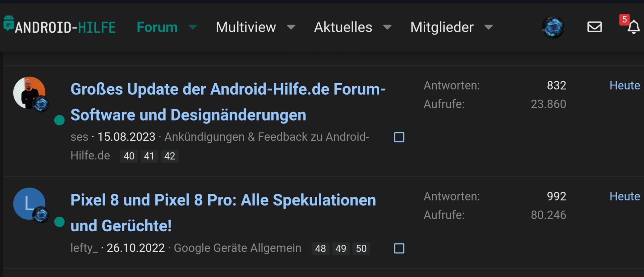
Task: Open the Forum menu item
Action: click(x=157, y=27)
